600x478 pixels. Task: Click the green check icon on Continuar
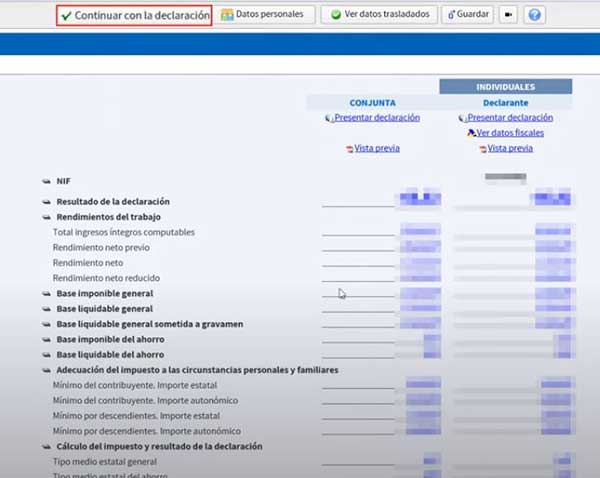[x=66, y=16]
